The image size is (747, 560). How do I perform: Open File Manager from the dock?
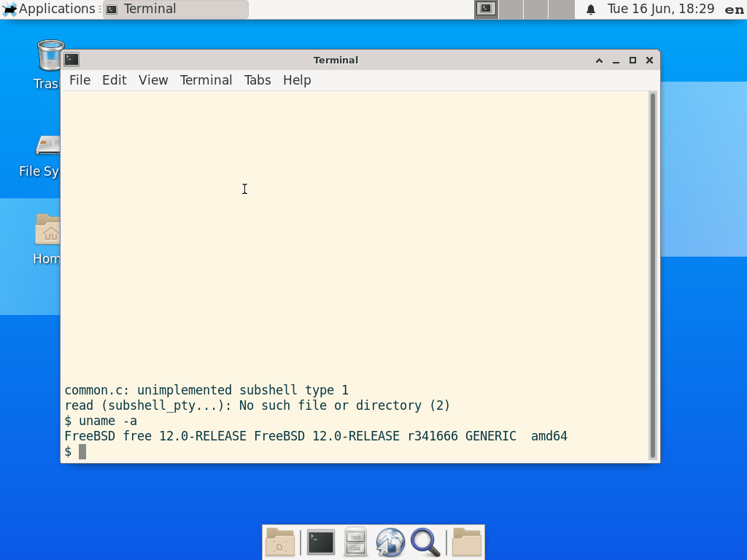[355, 542]
